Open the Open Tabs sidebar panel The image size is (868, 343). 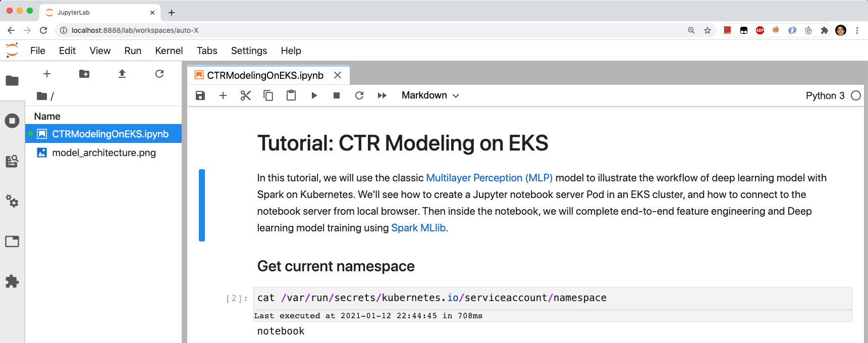click(x=12, y=241)
